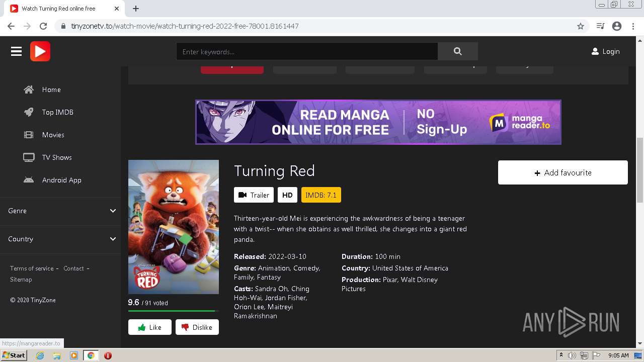Click the HD quality badge
Viewport: 644px width, 362px height.
[x=287, y=195]
